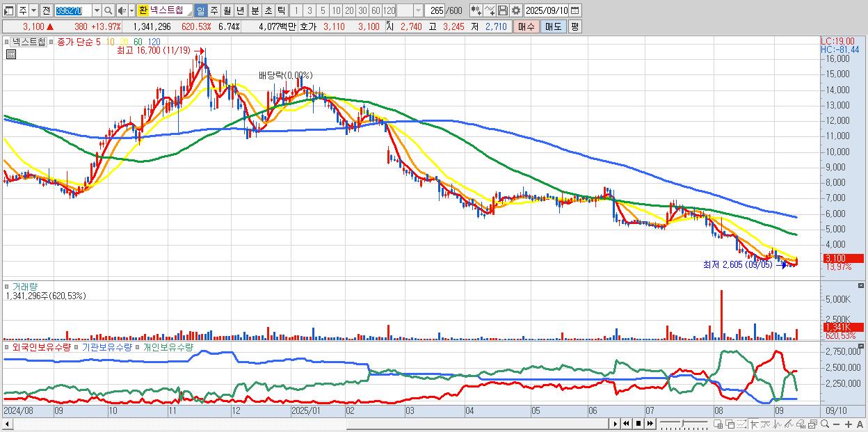868x432 pixels.
Task: Click the 265 candle count field
Action: [435, 10]
